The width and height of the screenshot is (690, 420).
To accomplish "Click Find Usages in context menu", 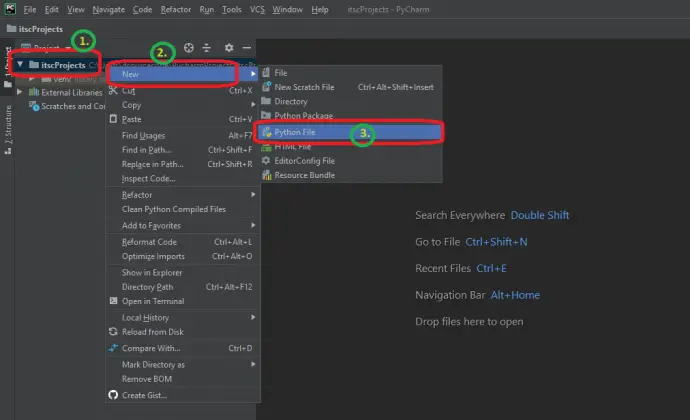I will [x=143, y=135].
